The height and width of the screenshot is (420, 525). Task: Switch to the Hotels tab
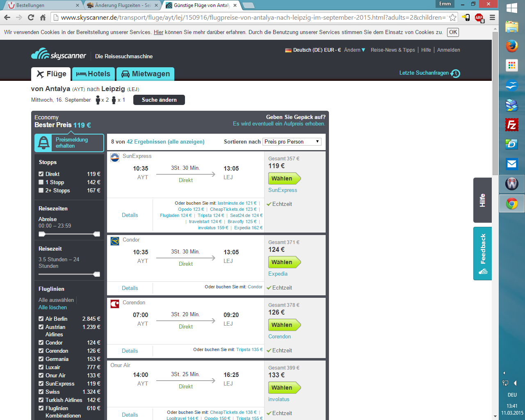94,74
